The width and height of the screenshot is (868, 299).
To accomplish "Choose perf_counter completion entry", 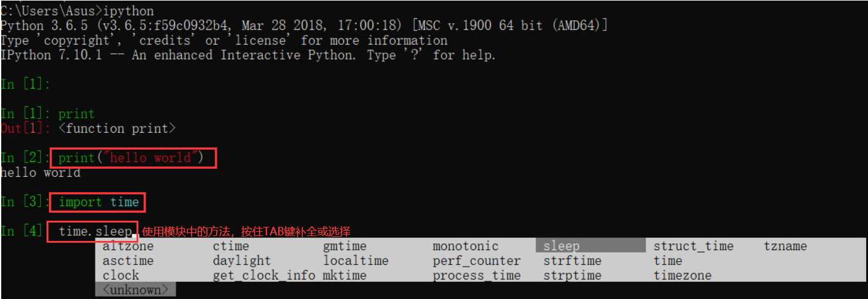I will point(476,261).
